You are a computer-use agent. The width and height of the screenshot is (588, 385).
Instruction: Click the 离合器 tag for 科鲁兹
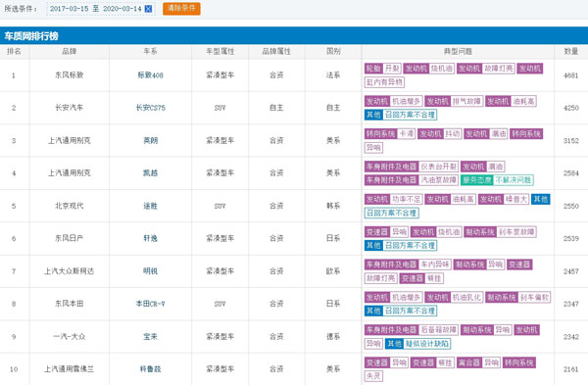(469, 362)
